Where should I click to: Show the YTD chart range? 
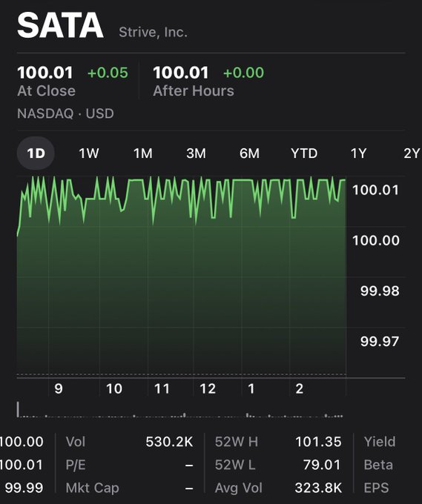coord(304,153)
